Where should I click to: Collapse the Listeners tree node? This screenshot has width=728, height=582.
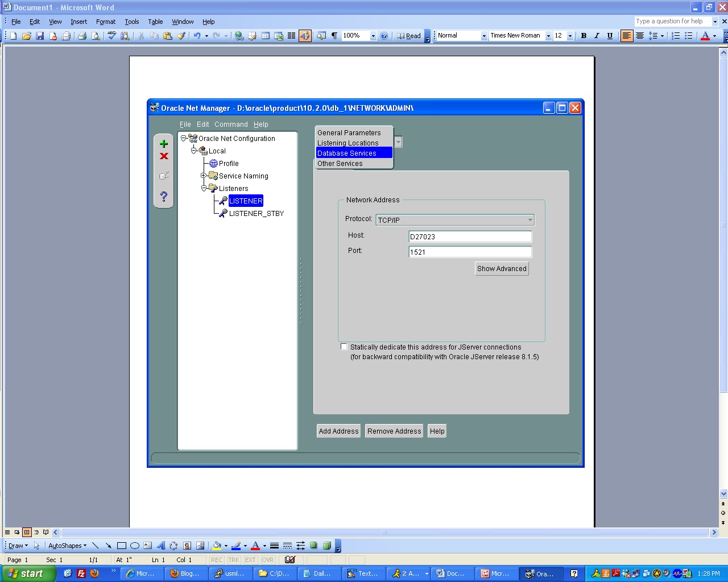click(x=204, y=188)
